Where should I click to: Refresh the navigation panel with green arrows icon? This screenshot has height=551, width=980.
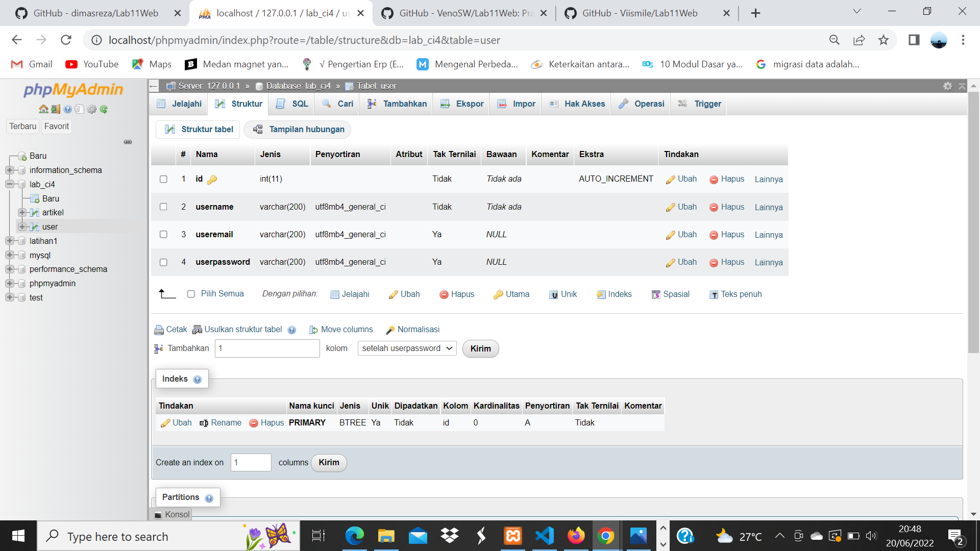104,109
